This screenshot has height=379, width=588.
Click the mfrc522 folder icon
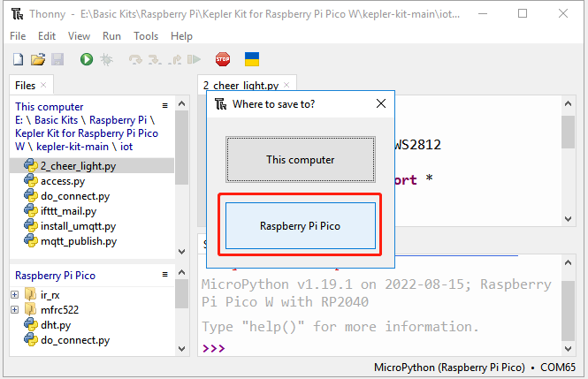(x=30, y=310)
